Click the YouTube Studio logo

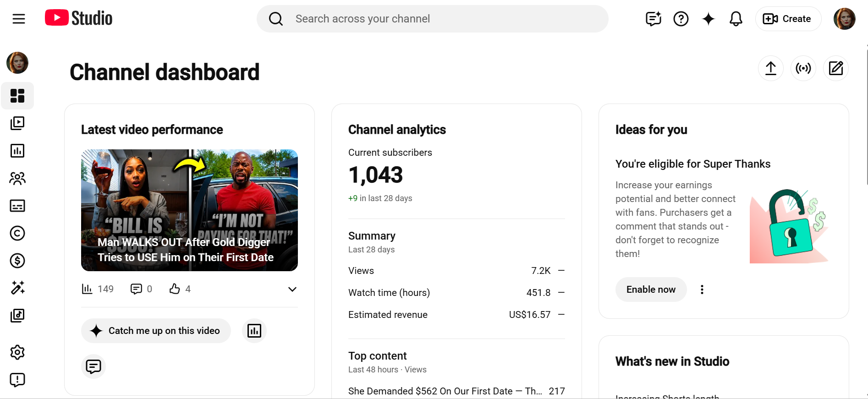click(x=79, y=18)
